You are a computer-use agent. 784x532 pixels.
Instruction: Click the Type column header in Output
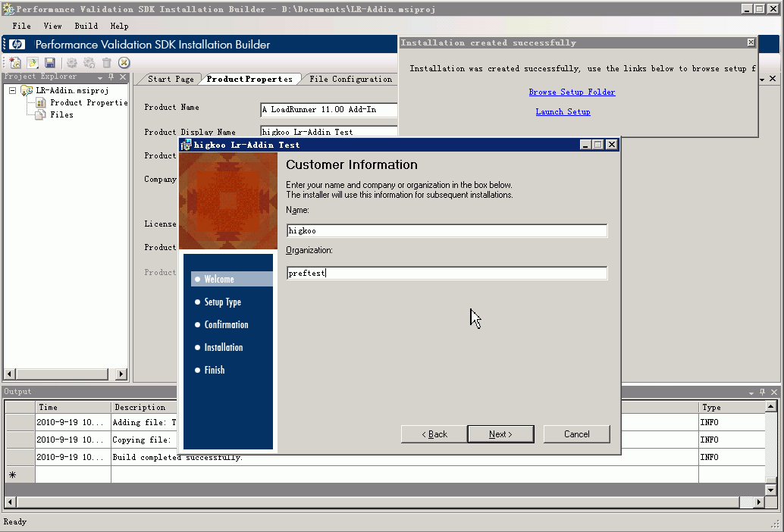point(732,407)
